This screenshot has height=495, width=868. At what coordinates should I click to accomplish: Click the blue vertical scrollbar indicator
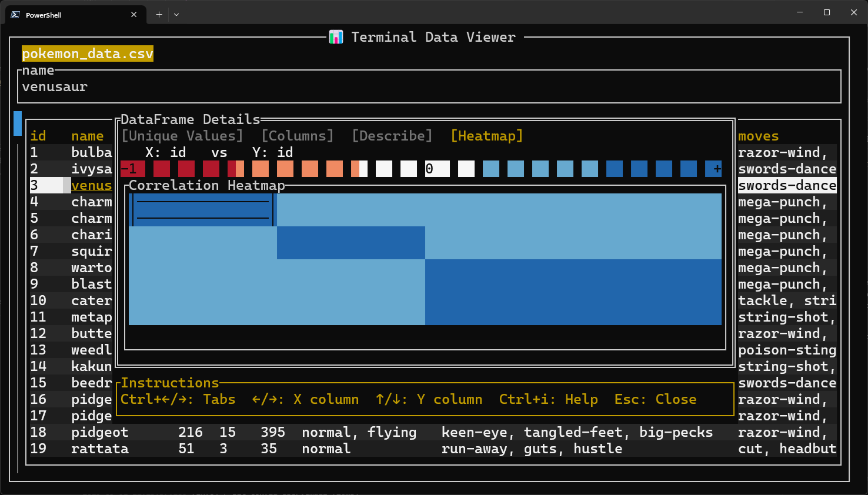18,123
